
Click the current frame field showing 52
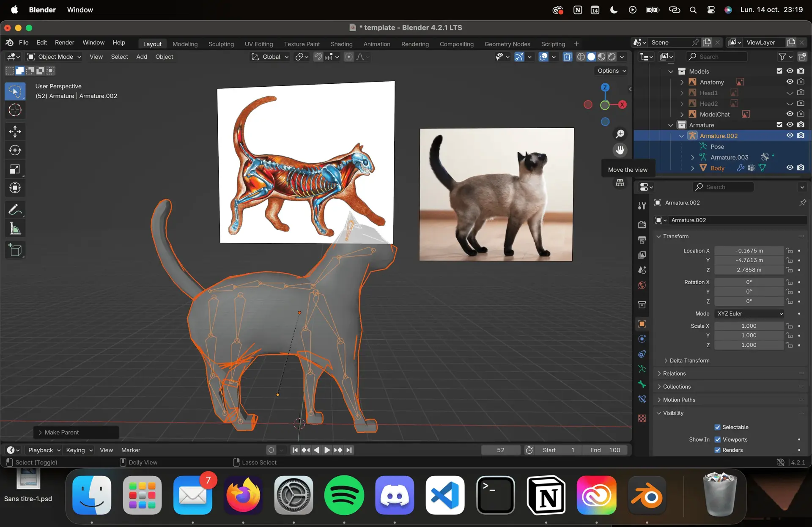click(x=501, y=450)
